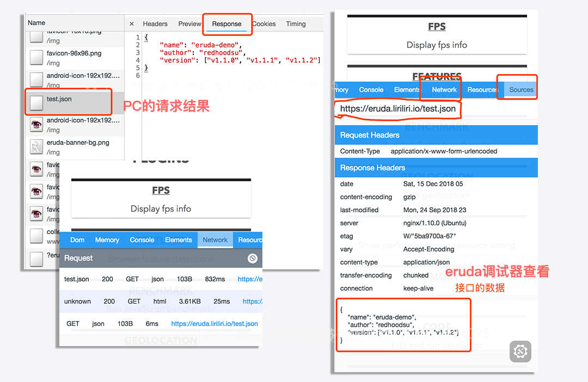
Task: Click the Name column header
Action: coord(36,23)
